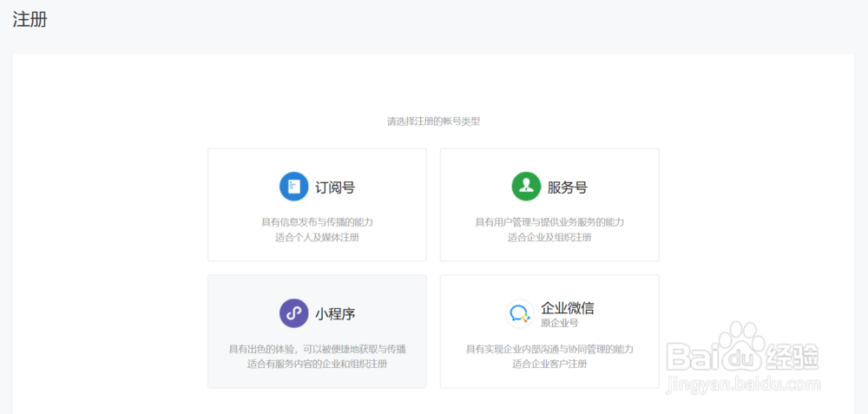
Task: Click the 请选择注册的帐号类型 prompt
Action: (x=433, y=122)
